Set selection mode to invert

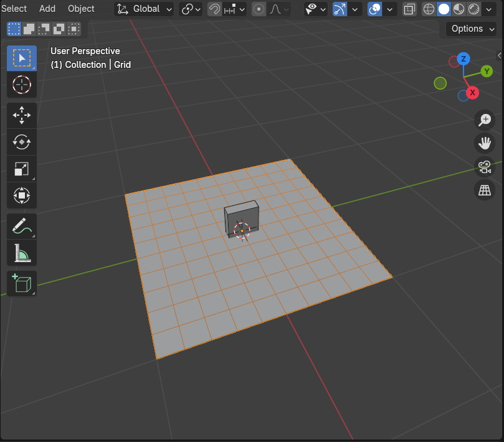tap(59, 29)
